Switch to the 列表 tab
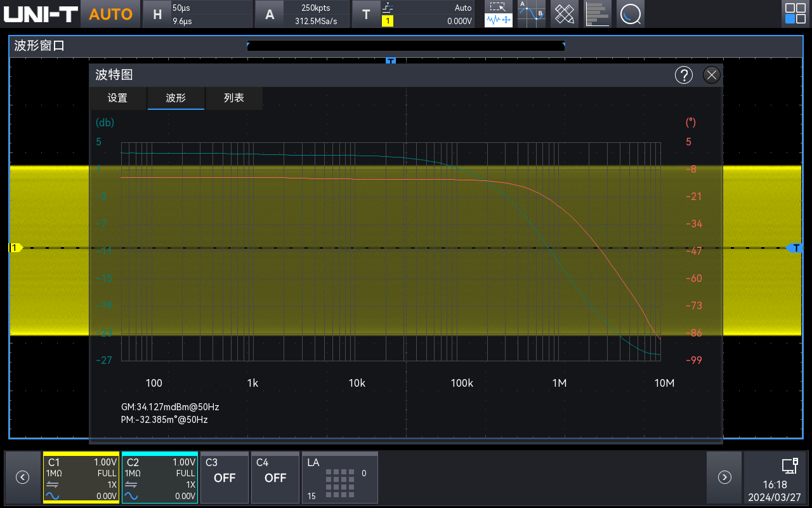This screenshot has height=508, width=812. [x=234, y=98]
